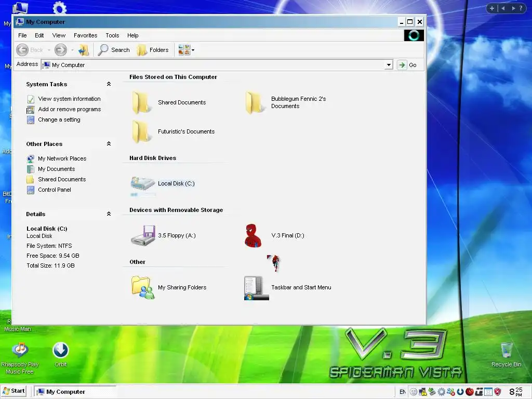This screenshot has width=532, height=399.
Task: Click the gear tray icon
Action: click(442, 392)
